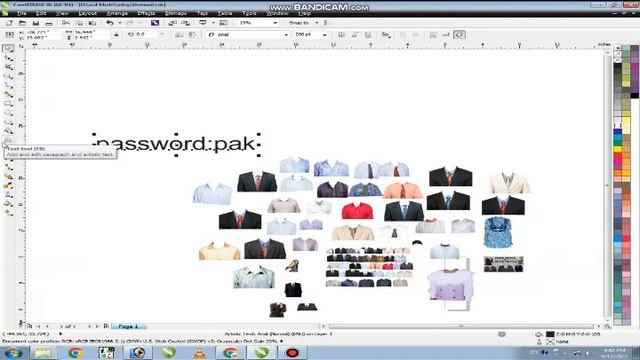Select the blue floral blouse image
This screenshot has width=640, height=360.
pos(498,232)
